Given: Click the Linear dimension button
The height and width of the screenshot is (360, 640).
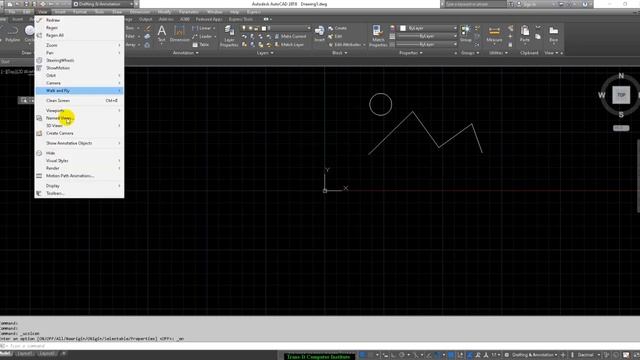Looking at the screenshot, I should click(204, 28).
